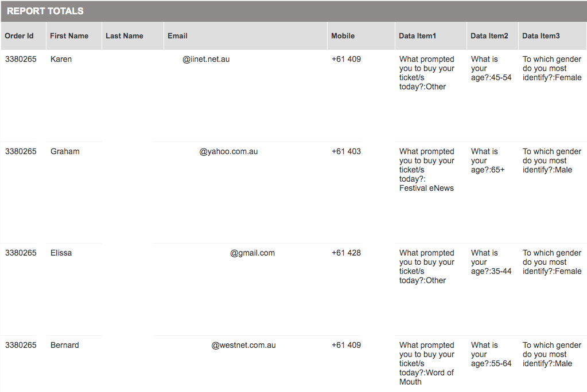
Task: Click mobile +61 409 in Karen's row
Action: [x=346, y=59]
